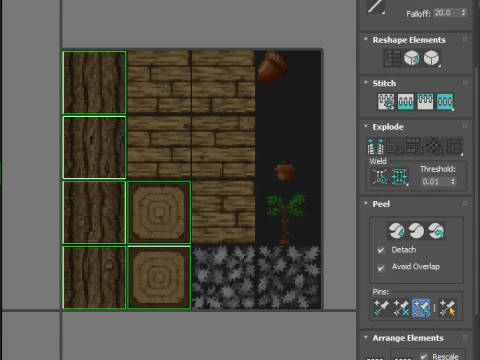Click the Break icon with teal arrows
480x360 pixels.
click(x=375, y=147)
